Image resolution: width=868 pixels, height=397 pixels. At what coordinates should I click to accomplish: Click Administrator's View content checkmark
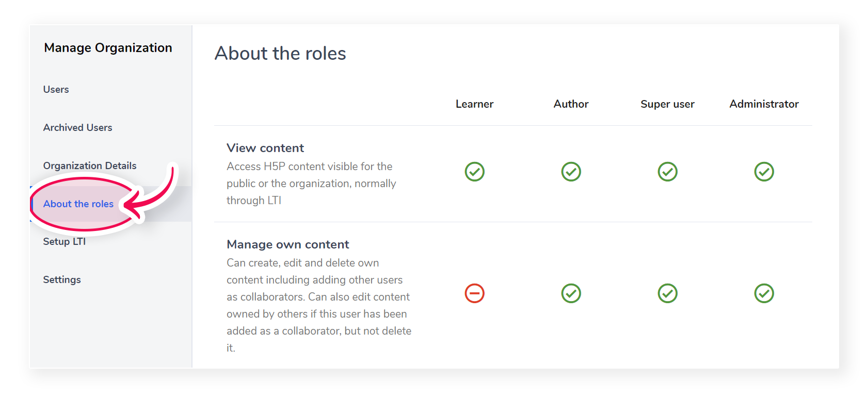point(764,172)
